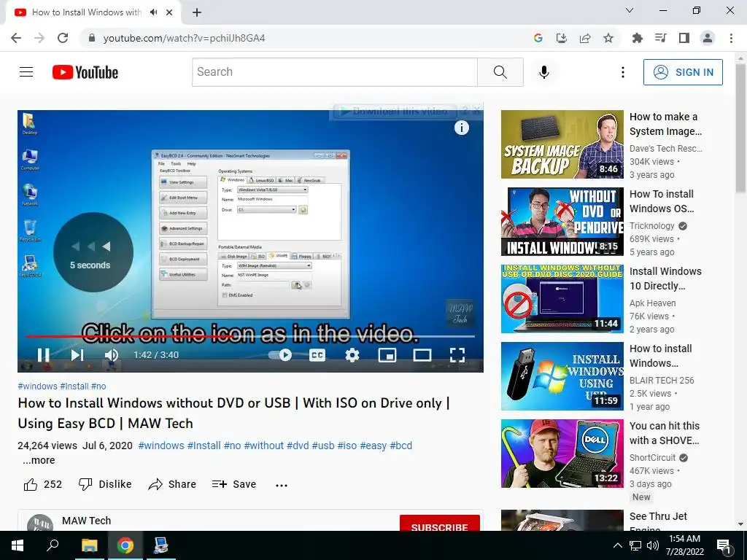Open System Image Backup video thumbnail
The image size is (747, 560).
[562, 144]
